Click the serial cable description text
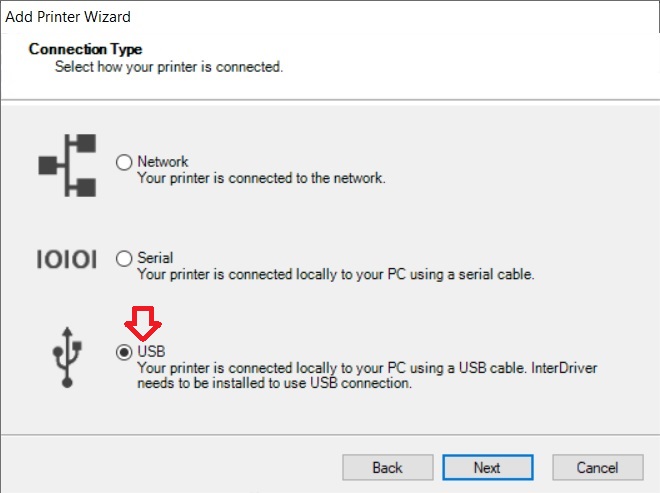 (x=335, y=274)
